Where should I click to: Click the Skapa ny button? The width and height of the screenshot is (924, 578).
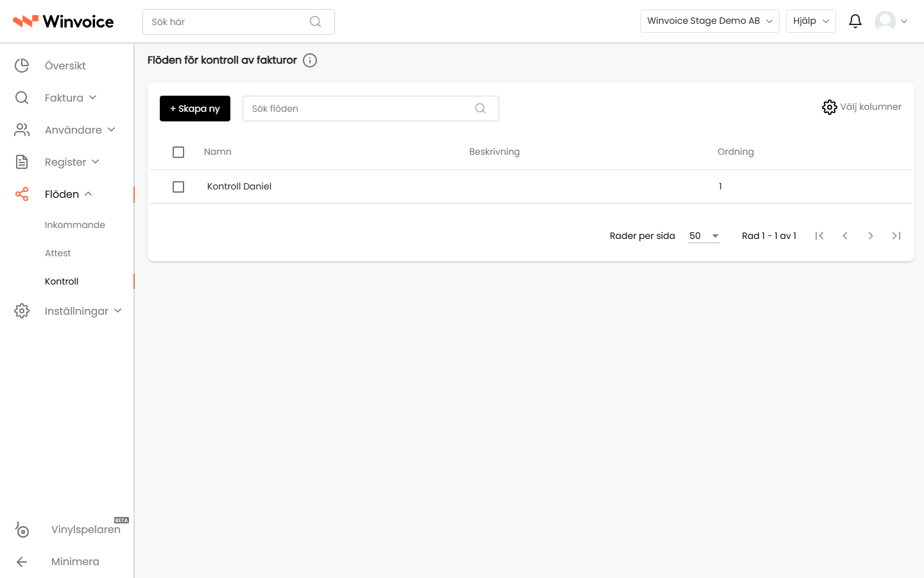point(195,109)
